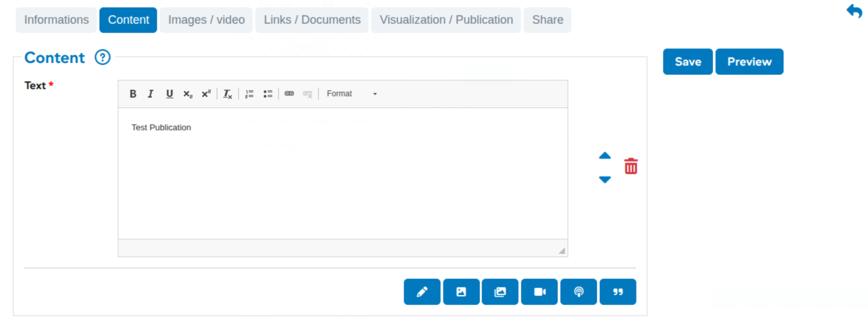868x319 pixels.
Task: Switch to the Informations tab
Action: (x=56, y=20)
